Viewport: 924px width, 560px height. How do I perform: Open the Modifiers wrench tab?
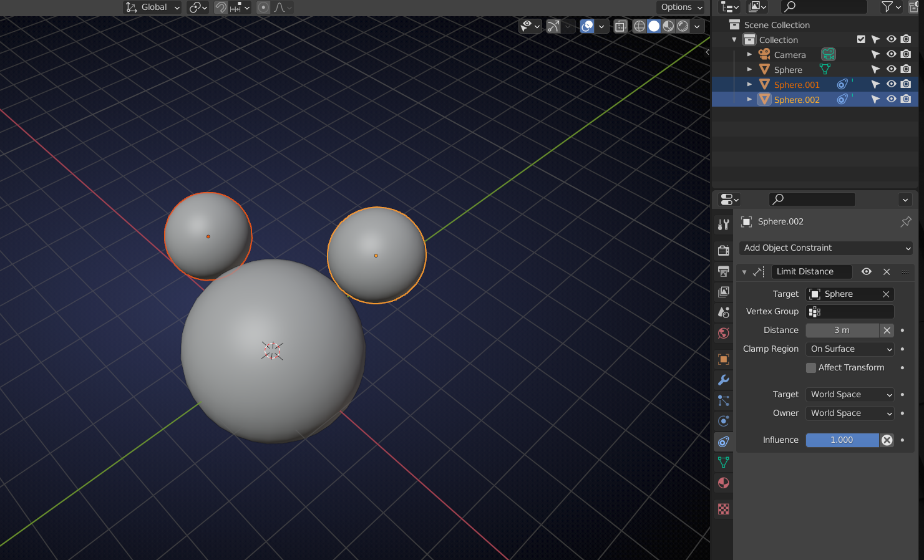[x=723, y=380]
